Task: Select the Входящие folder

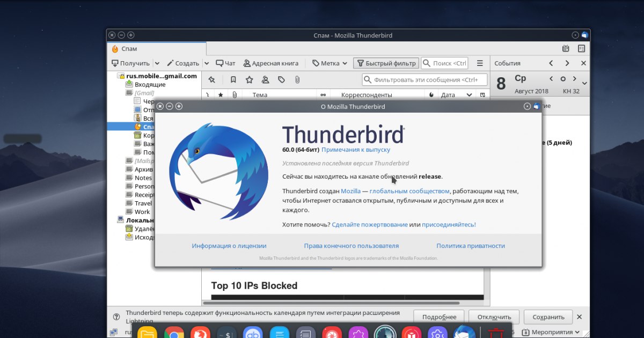Action: 150,84
